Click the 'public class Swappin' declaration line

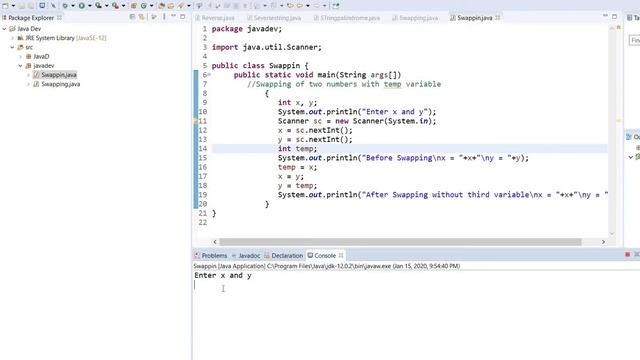tap(260, 66)
